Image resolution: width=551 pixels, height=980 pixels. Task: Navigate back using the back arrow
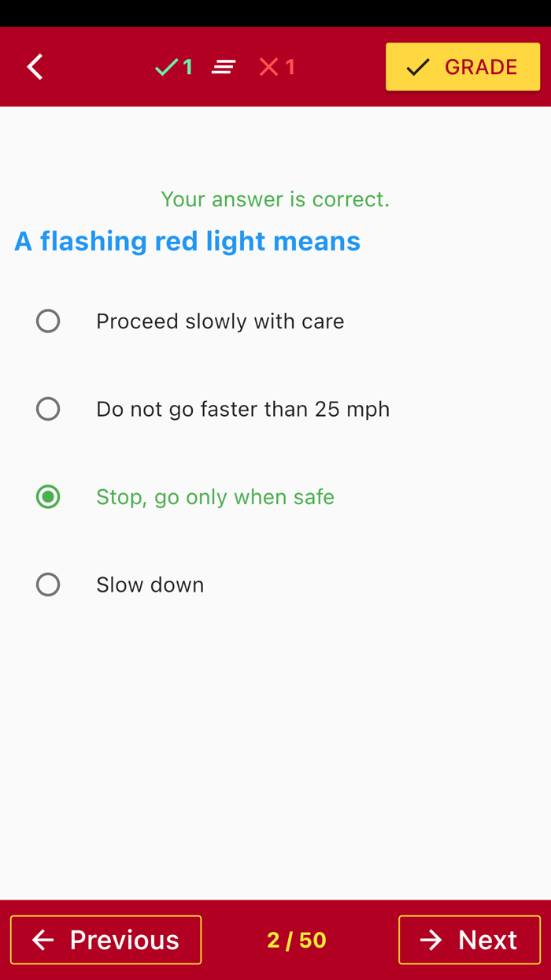[35, 67]
